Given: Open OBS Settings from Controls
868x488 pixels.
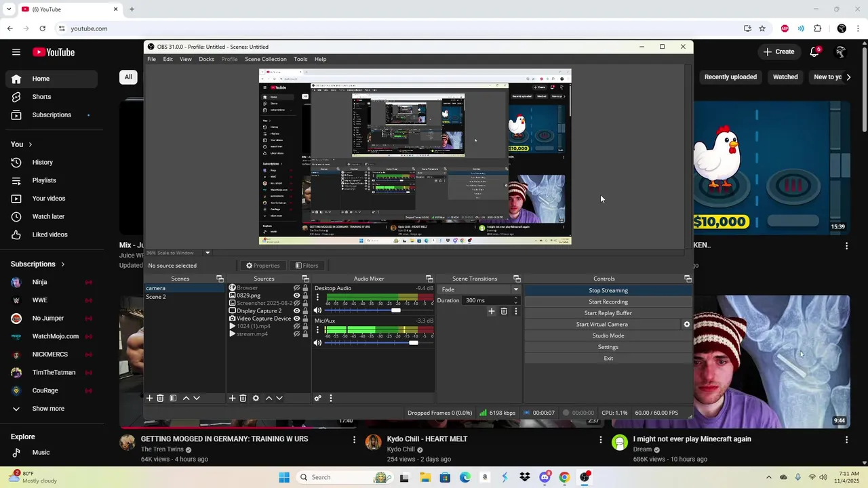Looking at the screenshot, I should 608,347.
